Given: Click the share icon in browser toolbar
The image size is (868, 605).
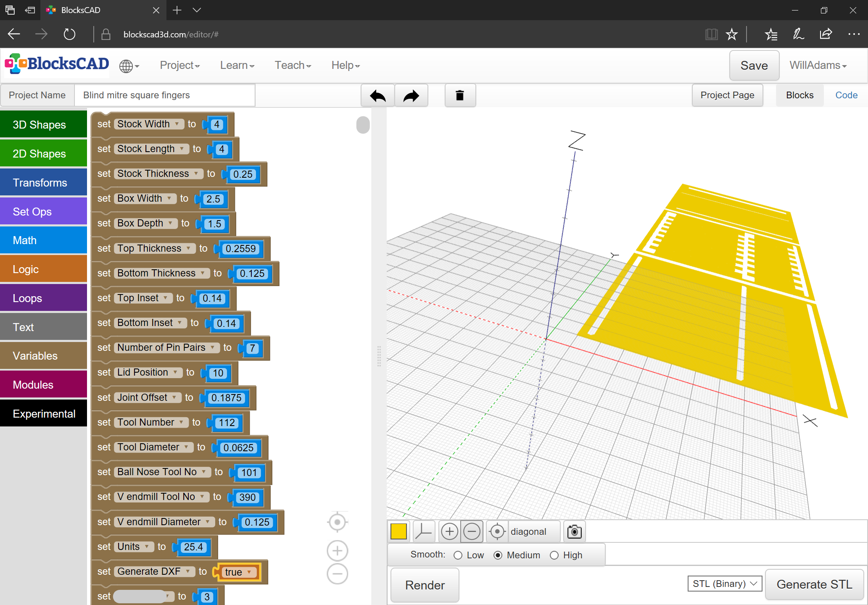Looking at the screenshot, I should click(826, 34).
